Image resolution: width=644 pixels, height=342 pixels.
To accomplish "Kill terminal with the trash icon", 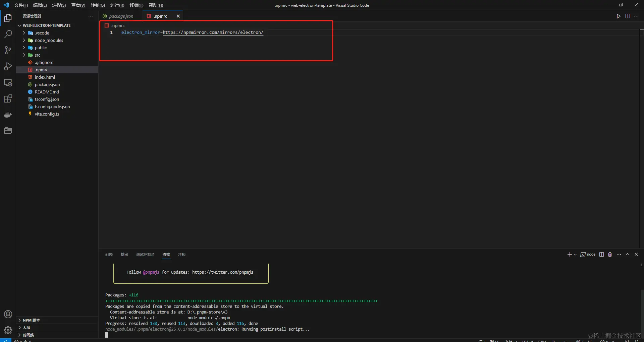I will coord(610,255).
